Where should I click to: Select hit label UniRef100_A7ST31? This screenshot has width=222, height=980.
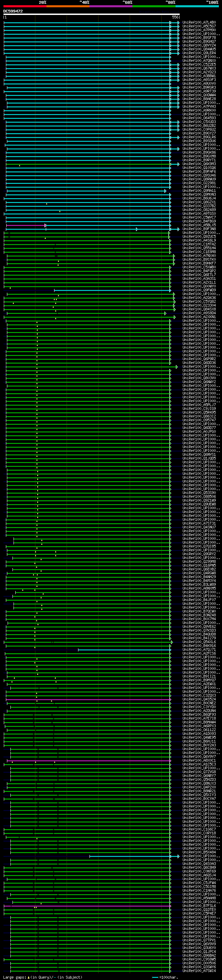[x=199, y=524]
